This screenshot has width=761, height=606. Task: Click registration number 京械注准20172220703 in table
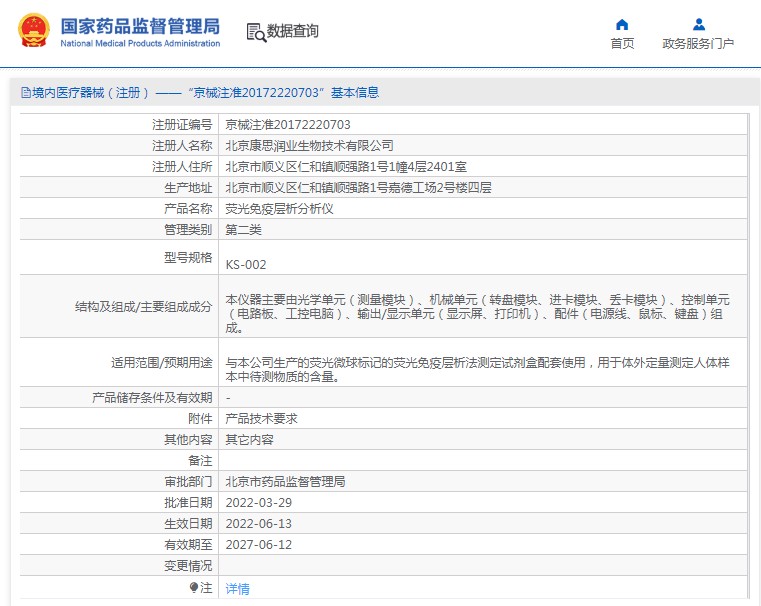pyautogui.click(x=288, y=125)
